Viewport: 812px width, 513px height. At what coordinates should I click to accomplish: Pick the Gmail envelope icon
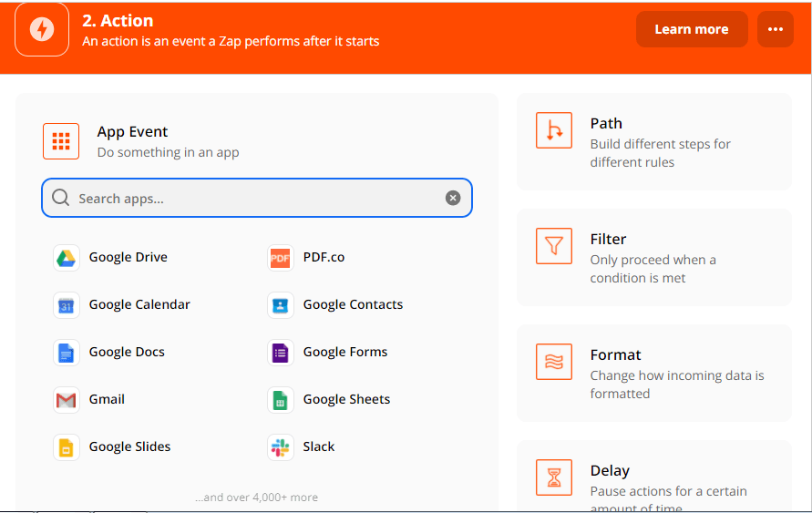point(67,400)
